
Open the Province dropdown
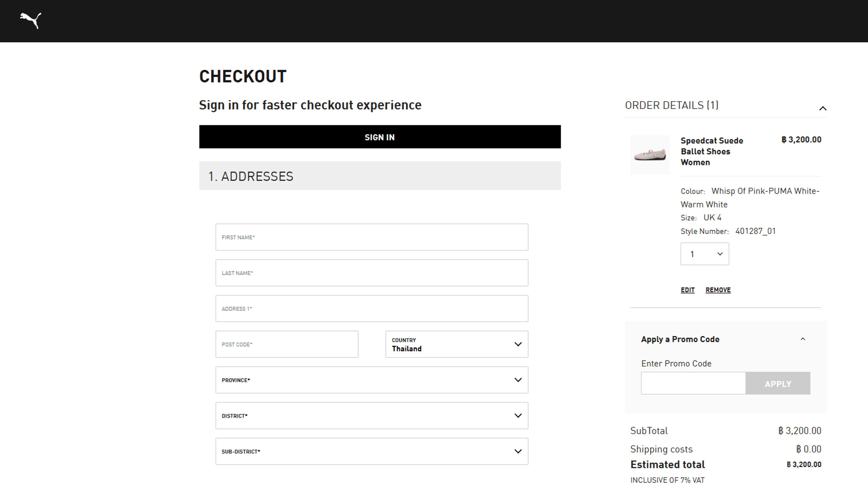click(x=371, y=380)
